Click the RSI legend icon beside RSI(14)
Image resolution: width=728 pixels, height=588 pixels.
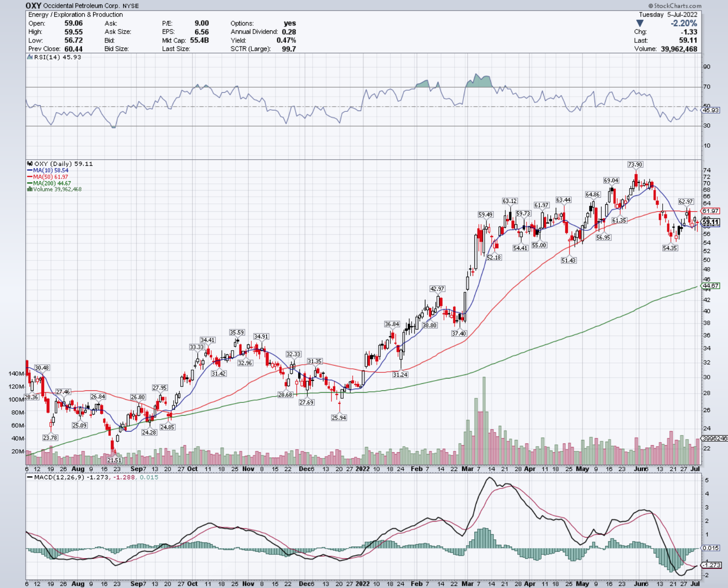pyautogui.click(x=30, y=57)
